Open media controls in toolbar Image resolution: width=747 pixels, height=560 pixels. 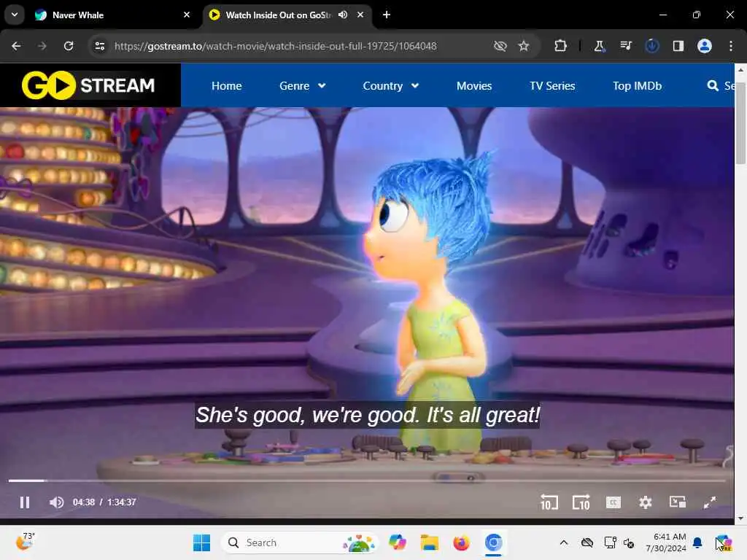pos(625,46)
